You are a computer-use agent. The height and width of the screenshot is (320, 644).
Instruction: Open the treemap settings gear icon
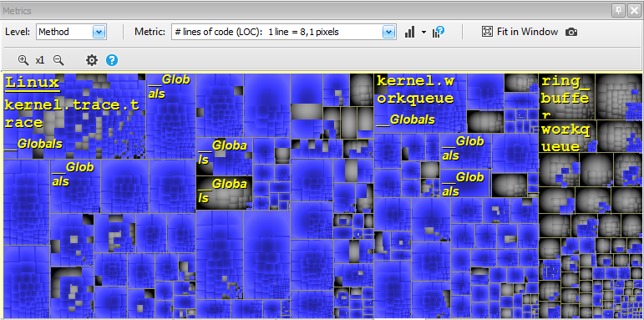(92, 60)
